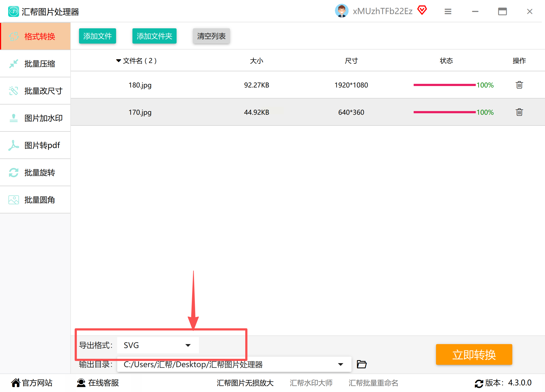The height and width of the screenshot is (392, 545).
Task: Click the 180.jpg progress bar
Action: pos(444,85)
